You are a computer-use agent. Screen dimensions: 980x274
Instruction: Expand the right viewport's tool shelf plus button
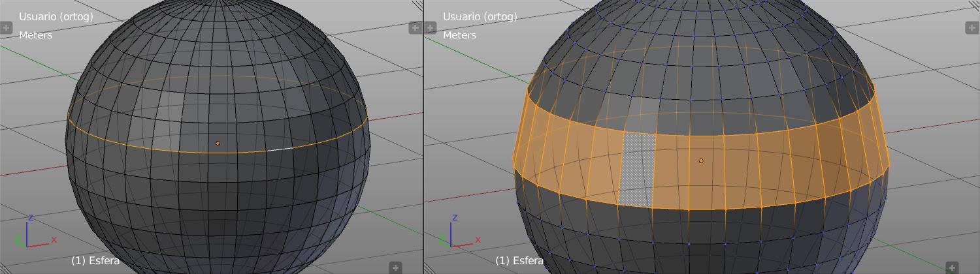click(430, 27)
